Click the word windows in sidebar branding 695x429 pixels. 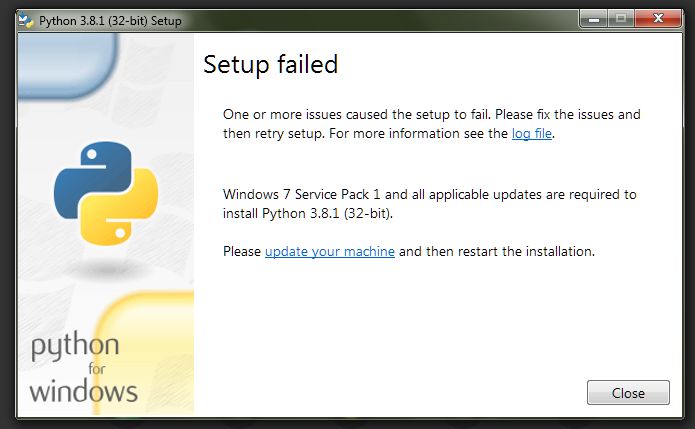[83, 391]
